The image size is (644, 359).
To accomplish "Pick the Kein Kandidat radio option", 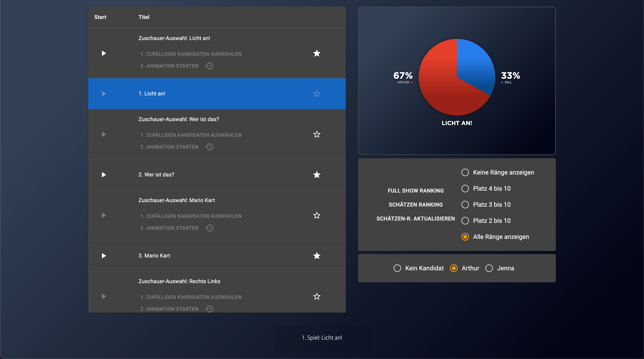I will pos(397,268).
